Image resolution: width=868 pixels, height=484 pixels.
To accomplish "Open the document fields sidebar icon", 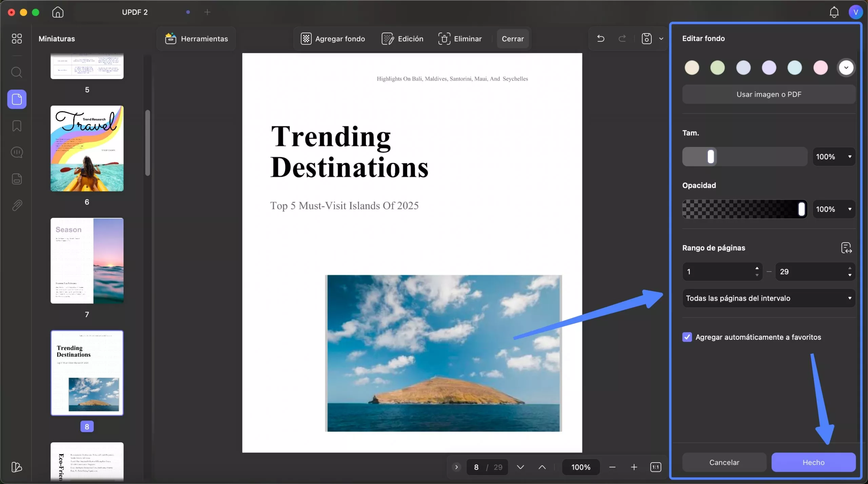I will [x=17, y=179].
